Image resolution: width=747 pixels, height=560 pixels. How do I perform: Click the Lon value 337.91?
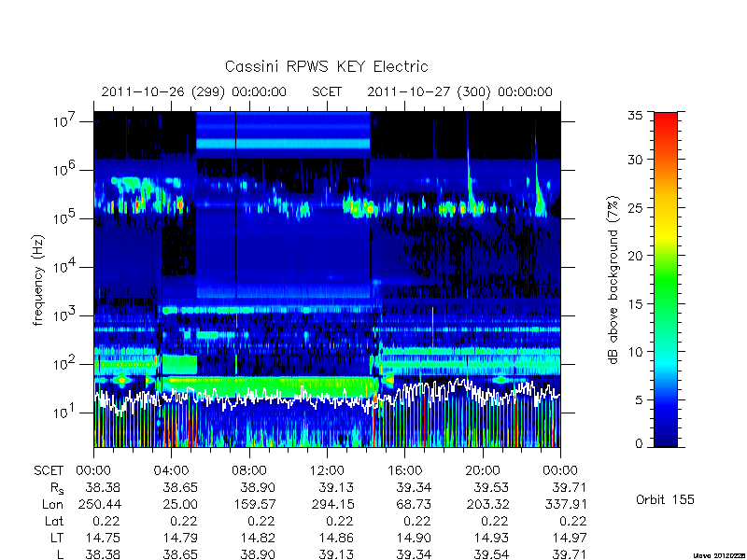click(566, 504)
